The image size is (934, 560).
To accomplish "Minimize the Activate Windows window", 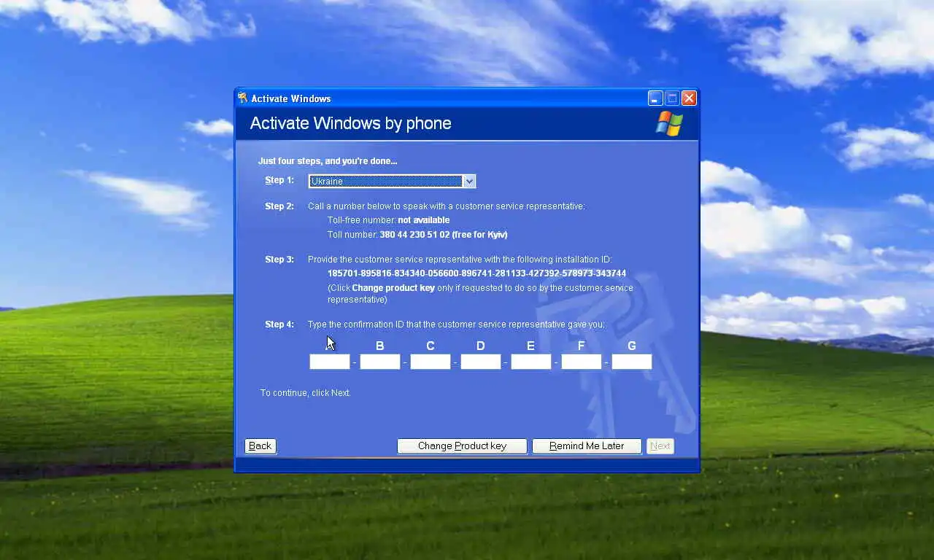I will click(655, 98).
